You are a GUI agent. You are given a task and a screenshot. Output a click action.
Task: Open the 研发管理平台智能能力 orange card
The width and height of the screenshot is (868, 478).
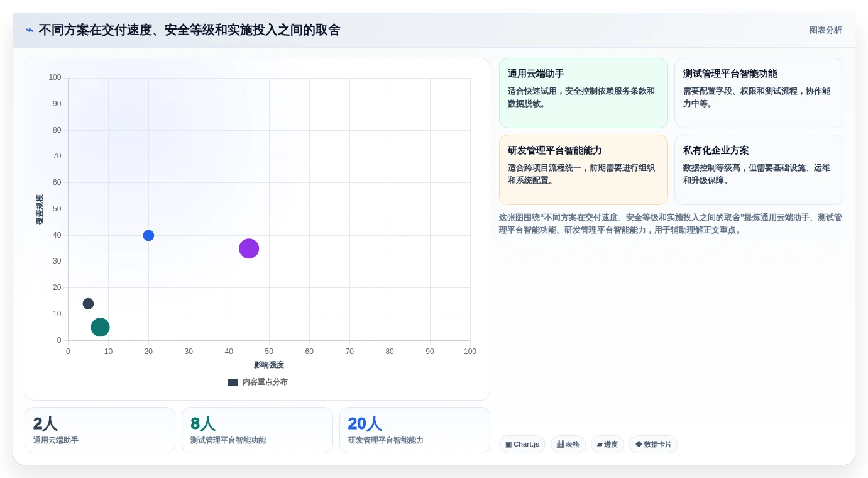click(583, 170)
